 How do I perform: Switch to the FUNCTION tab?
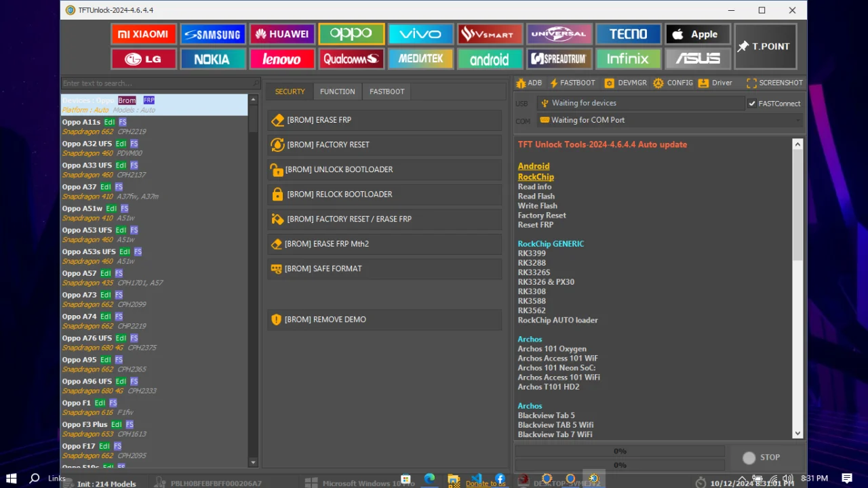(337, 91)
